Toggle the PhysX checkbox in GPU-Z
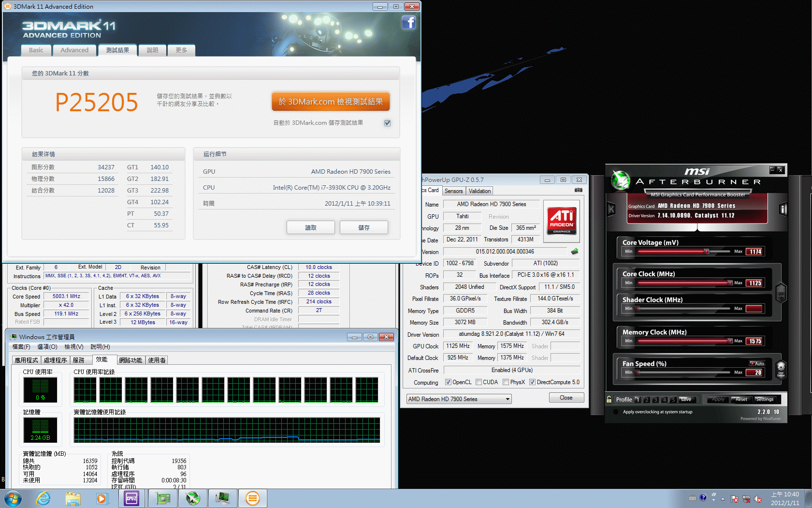 coord(506,382)
